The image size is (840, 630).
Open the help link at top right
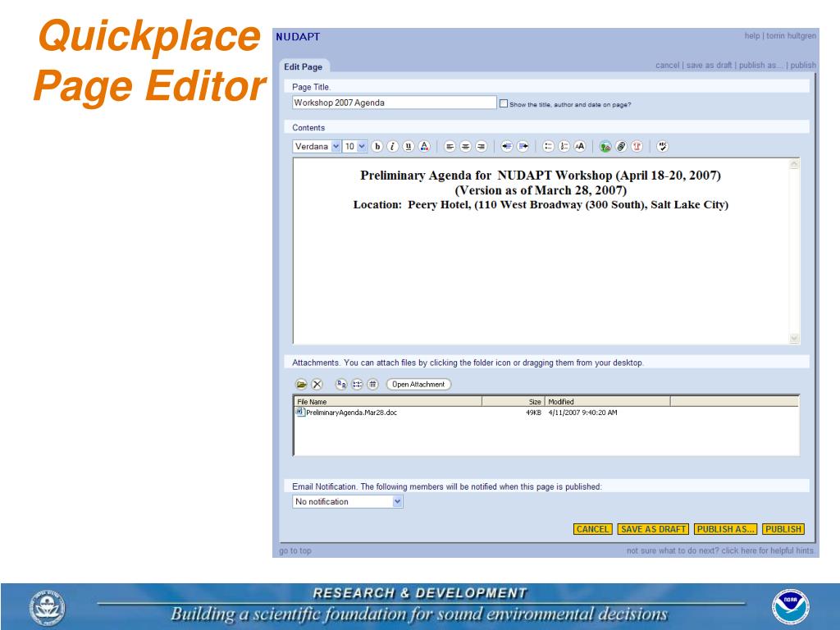tap(751, 36)
